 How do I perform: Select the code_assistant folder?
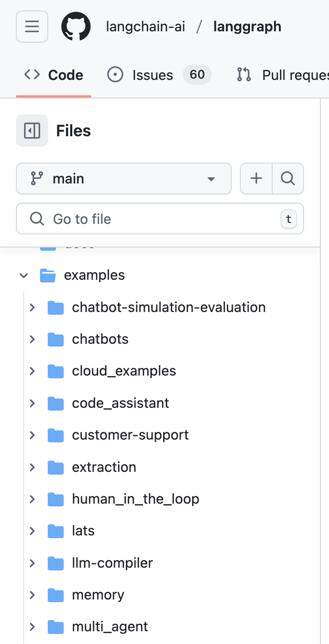(x=120, y=403)
